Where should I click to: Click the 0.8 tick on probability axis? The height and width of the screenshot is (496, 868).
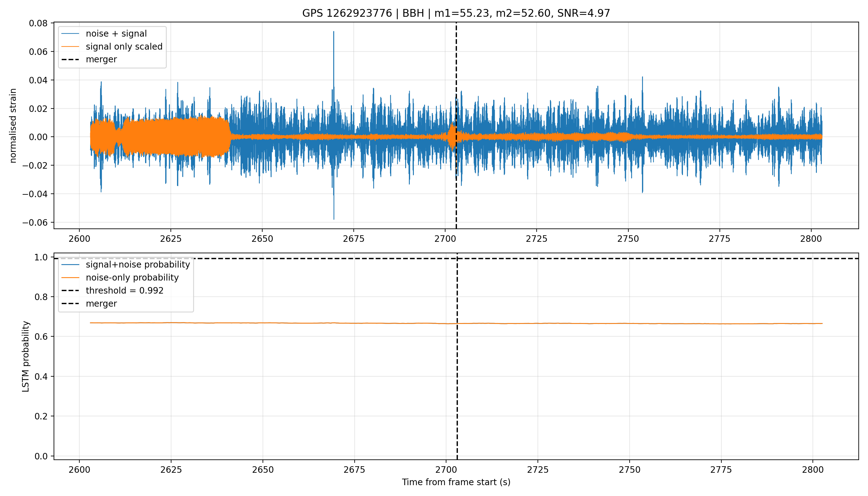pos(42,297)
